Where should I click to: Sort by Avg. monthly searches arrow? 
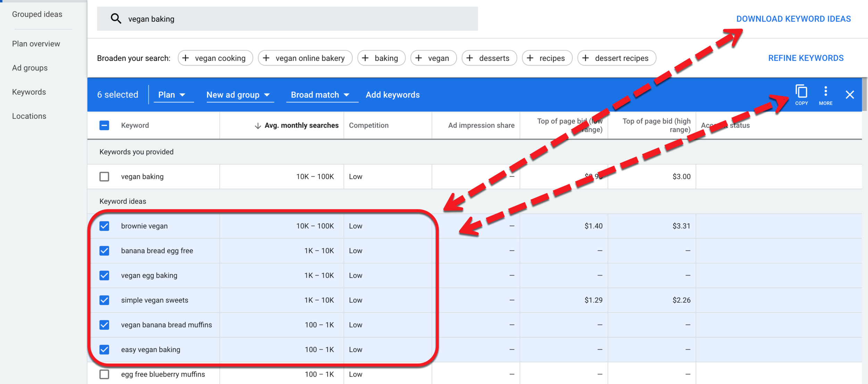point(258,126)
